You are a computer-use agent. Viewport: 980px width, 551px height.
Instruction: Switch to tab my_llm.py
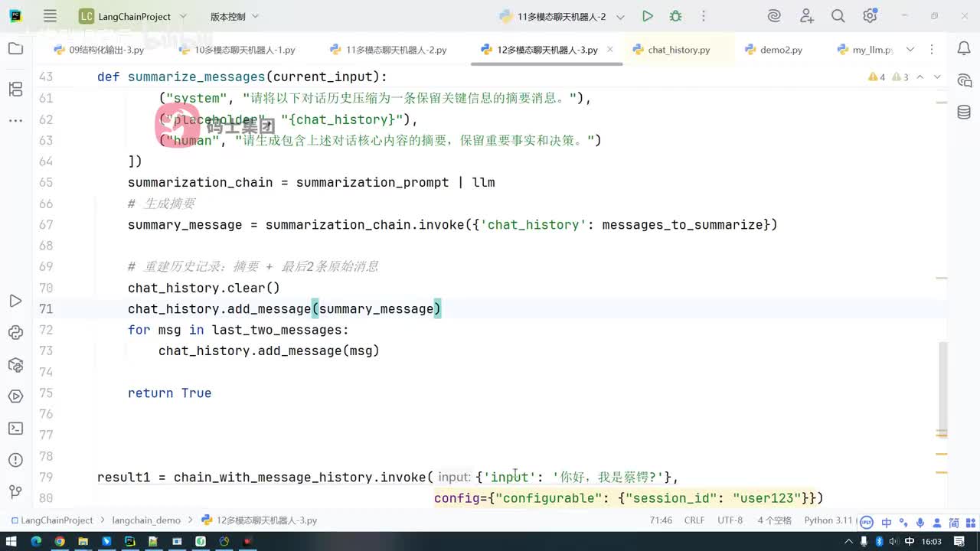865,50
